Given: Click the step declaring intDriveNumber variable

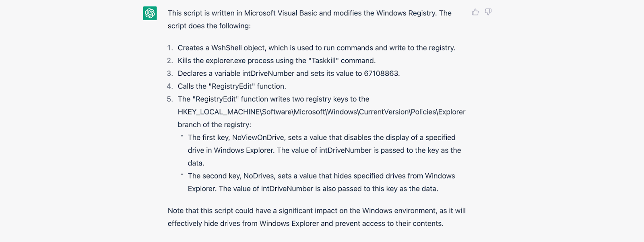Looking at the screenshot, I should pos(289,74).
